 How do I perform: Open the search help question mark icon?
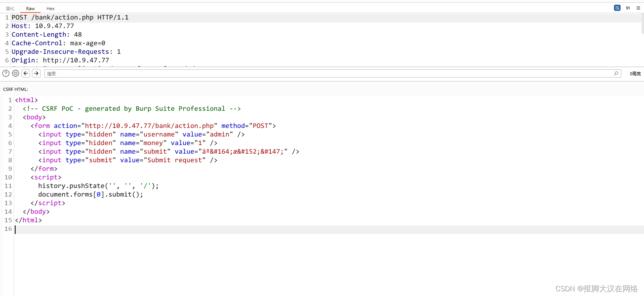6,73
